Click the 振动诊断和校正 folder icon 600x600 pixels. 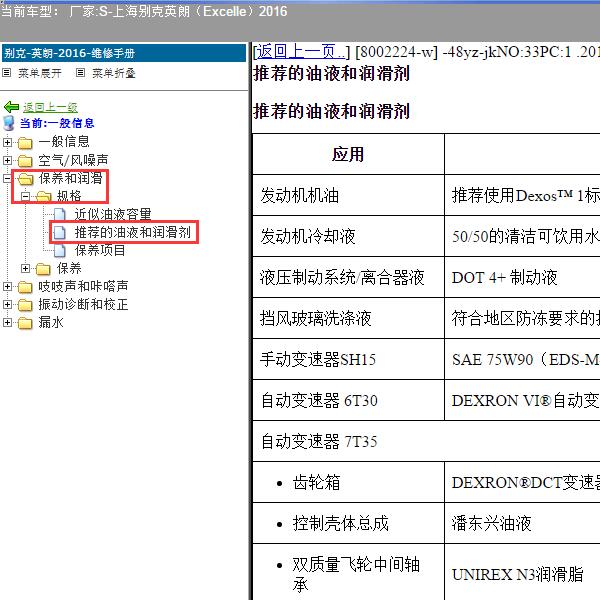[x=25, y=305]
